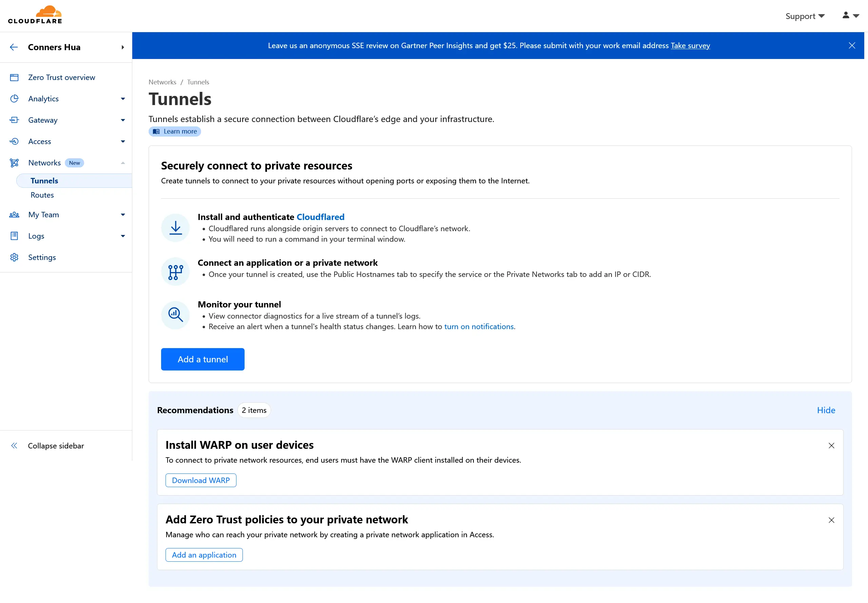
Task: Expand the Gateway menu arrow
Action: click(x=123, y=120)
